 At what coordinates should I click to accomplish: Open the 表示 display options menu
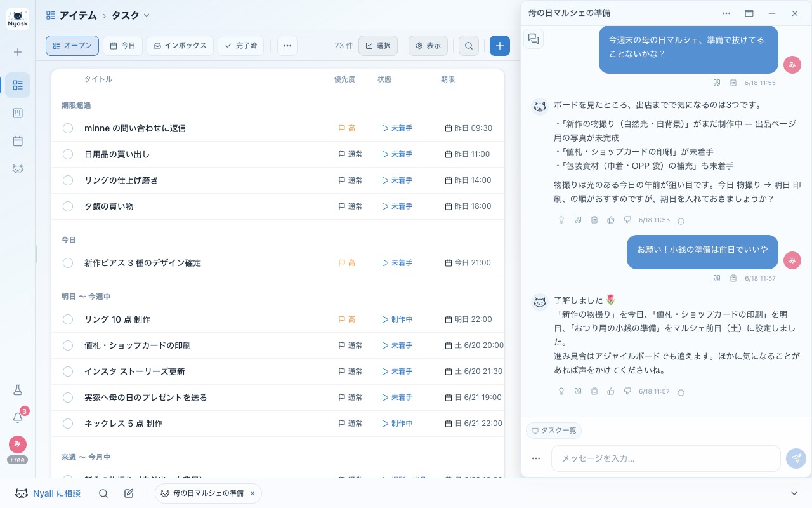coord(428,46)
